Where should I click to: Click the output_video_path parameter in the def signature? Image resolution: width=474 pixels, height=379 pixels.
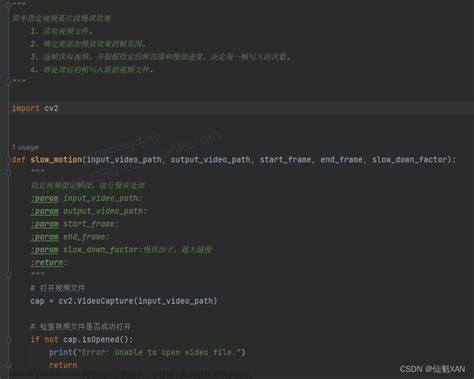[x=211, y=160]
